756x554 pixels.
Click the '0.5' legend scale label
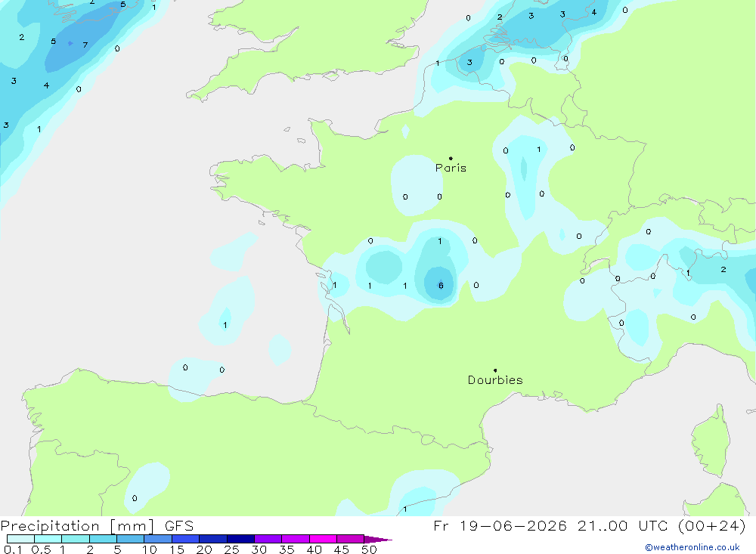pyautogui.click(x=41, y=549)
